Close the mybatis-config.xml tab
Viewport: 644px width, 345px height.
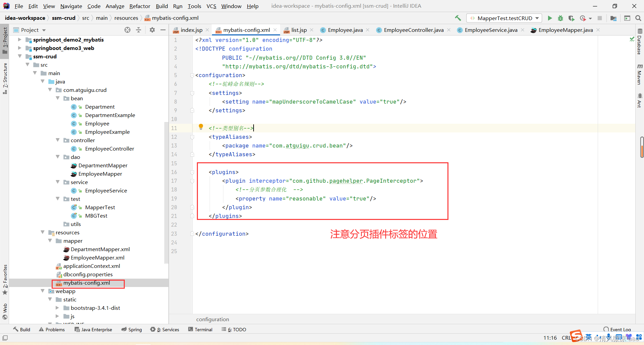[275, 30]
